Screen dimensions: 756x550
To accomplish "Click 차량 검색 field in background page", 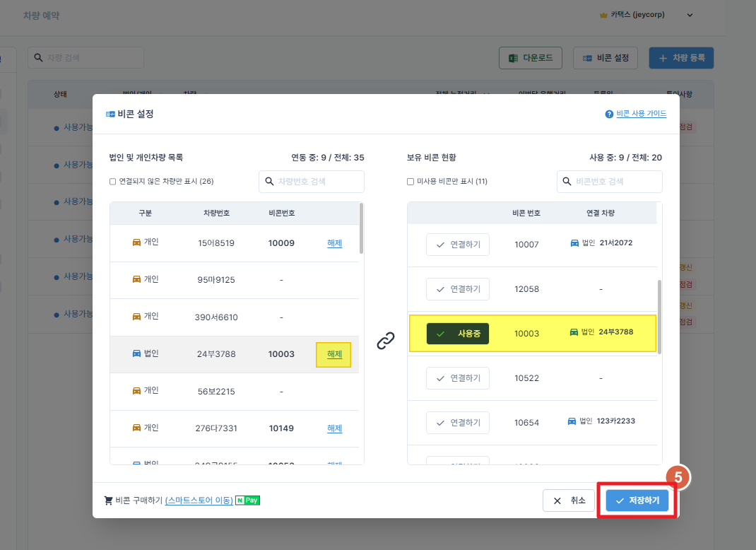I will click(x=85, y=58).
